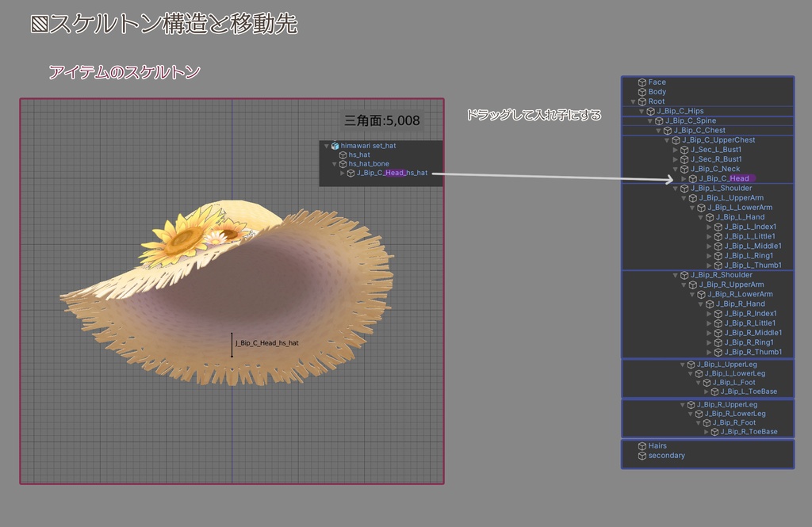Screen dimensions: 812x527
Task: Collapse the J_Bip_R_LowerArm arrow
Action: click(691, 295)
